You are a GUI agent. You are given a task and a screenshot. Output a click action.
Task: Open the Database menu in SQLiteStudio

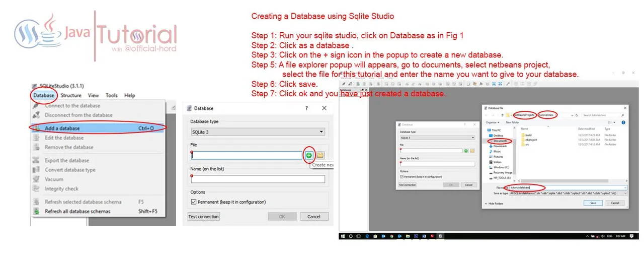coord(43,95)
